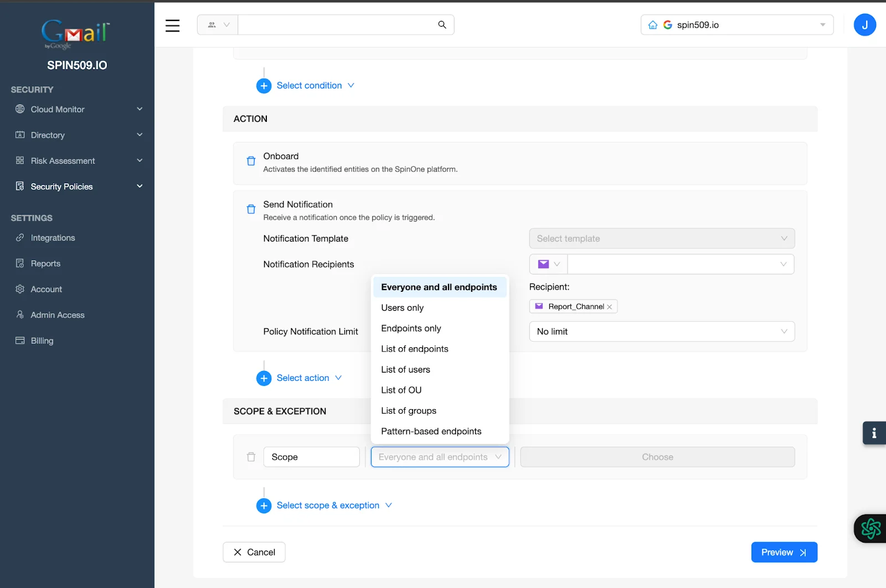This screenshot has height=588, width=886.
Task: Collapse the Cloud Monitor sidebar section
Action: pos(140,109)
